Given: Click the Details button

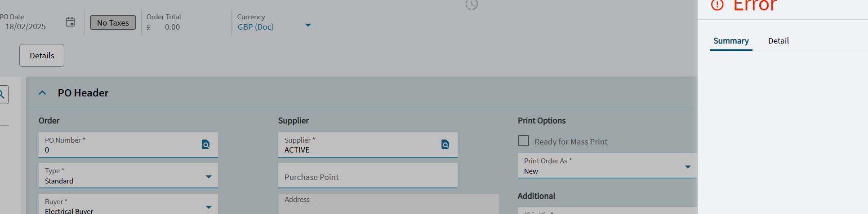Looking at the screenshot, I should (x=42, y=56).
